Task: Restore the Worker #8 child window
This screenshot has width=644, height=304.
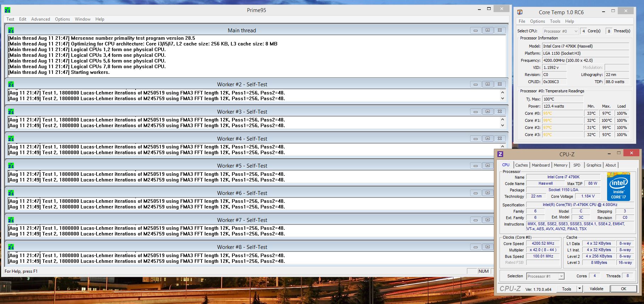Action: coord(488,247)
